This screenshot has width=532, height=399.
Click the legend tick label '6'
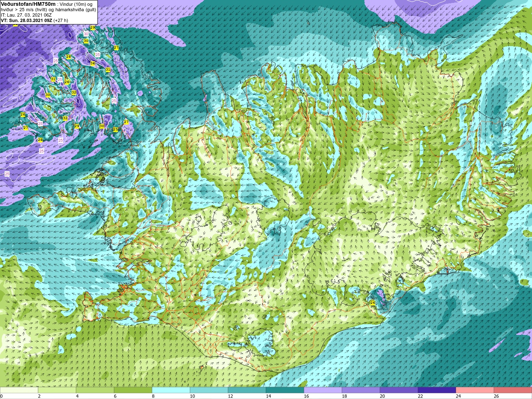coord(115,396)
